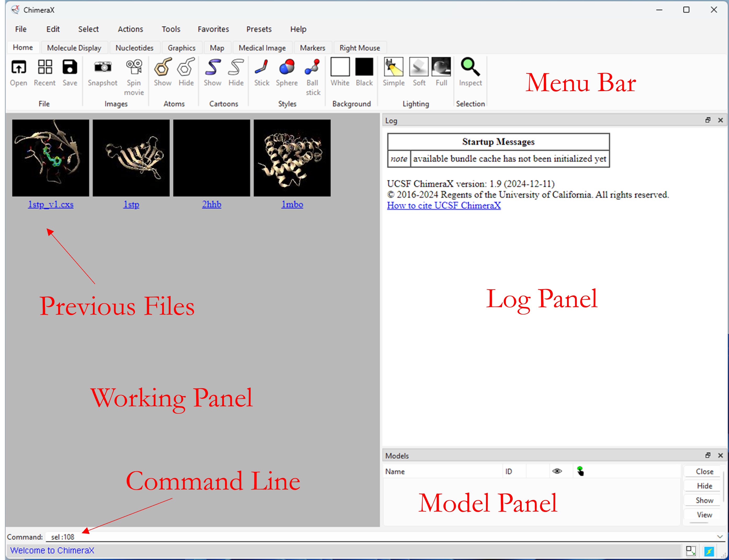Click the Open file icon
This screenshot has width=729, height=560.
(x=18, y=68)
